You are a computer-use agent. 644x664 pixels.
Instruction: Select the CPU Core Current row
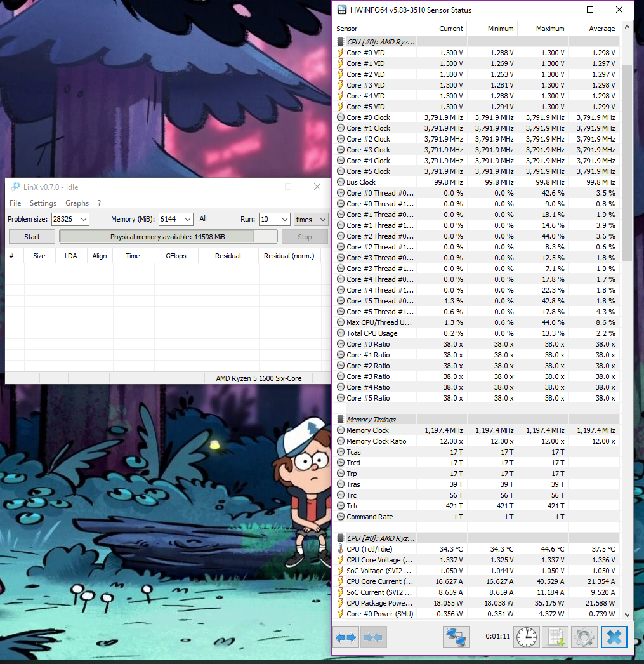pos(477,581)
